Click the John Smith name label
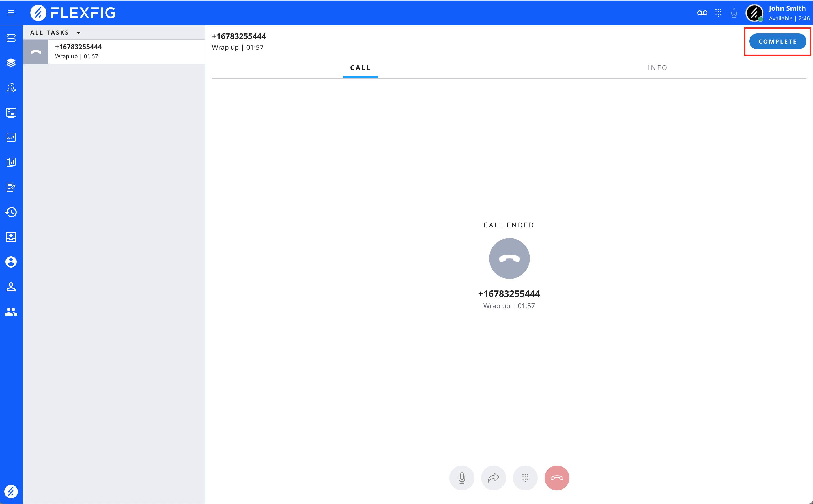The width and height of the screenshot is (813, 504). point(787,8)
